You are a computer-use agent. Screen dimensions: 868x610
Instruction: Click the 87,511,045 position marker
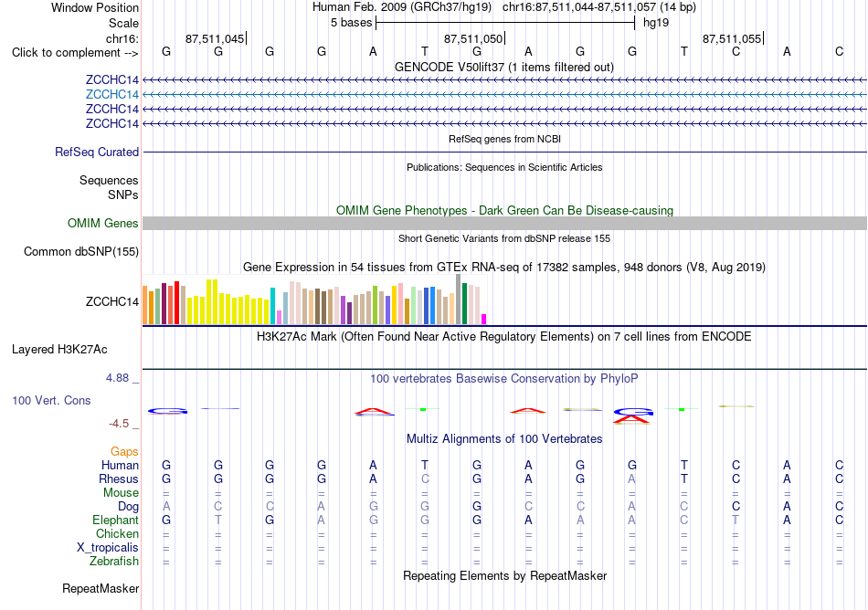215,38
